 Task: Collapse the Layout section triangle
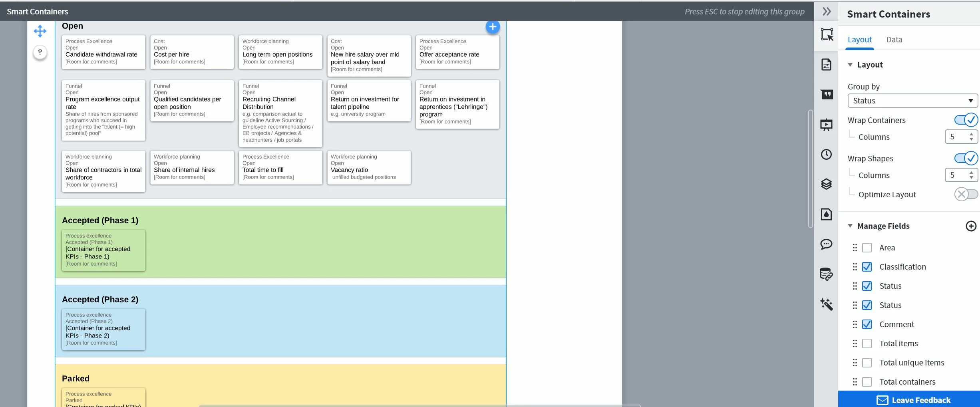click(850, 65)
